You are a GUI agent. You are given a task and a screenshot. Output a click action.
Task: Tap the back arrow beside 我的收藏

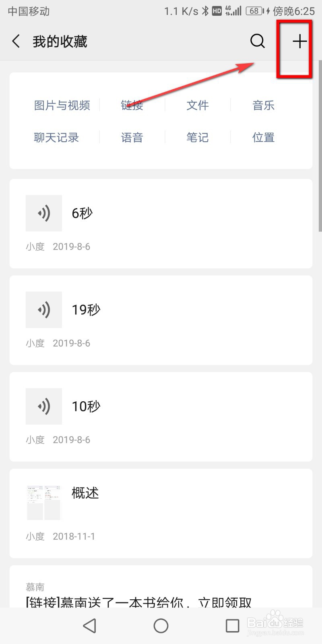[x=16, y=41]
